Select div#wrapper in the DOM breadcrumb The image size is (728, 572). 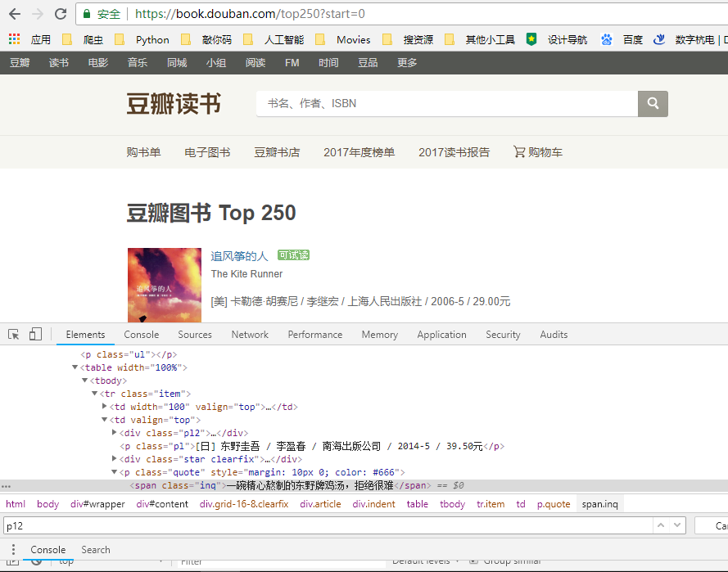[x=97, y=504]
